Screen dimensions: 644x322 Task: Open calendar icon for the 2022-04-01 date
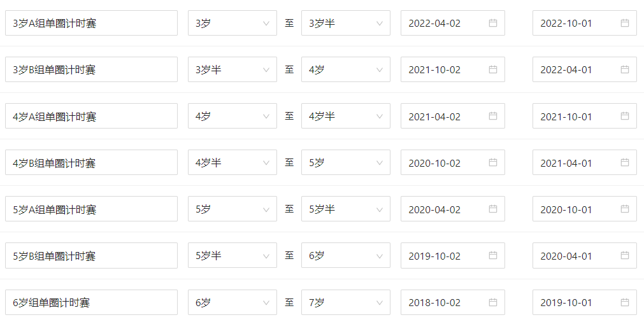[x=624, y=69]
